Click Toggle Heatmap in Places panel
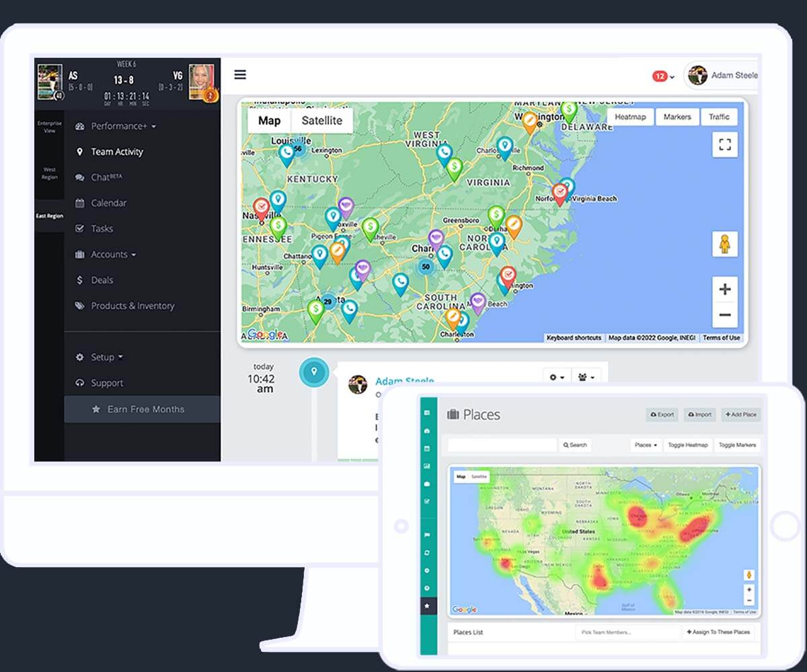Screen dimensions: 807x672 (x=687, y=445)
